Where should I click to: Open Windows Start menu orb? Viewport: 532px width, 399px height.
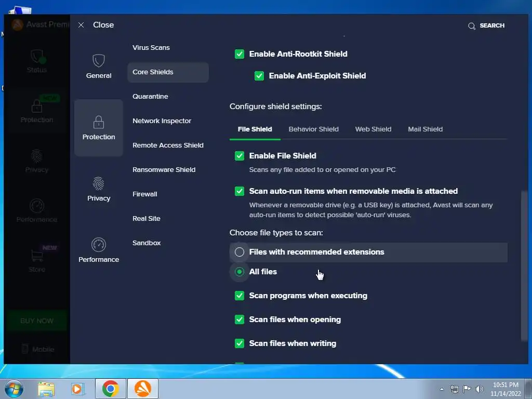[x=13, y=389]
